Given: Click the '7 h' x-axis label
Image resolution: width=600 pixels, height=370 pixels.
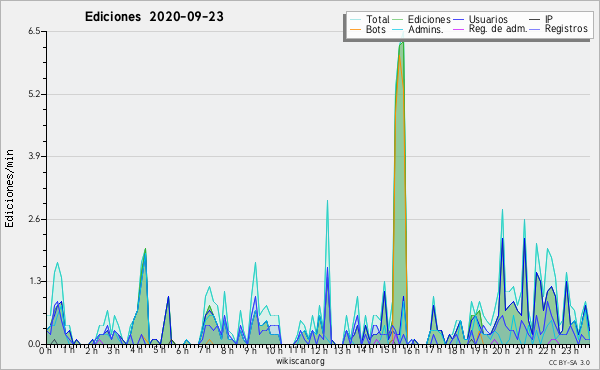Looking at the screenshot, I should pyautogui.click(x=204, y=350).
